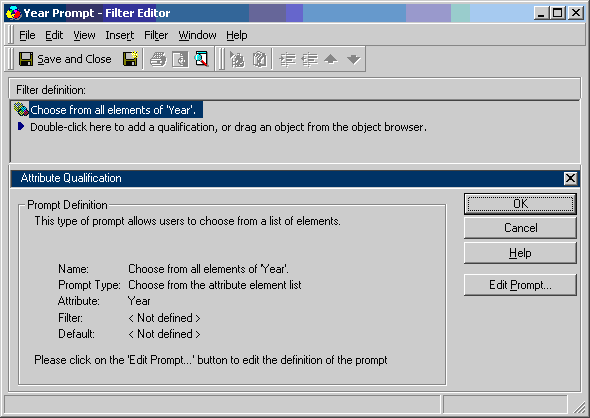The width and height of the screenshot is (590, 418).
Task: Click the page preview icon beside Print
Action: 180,59
